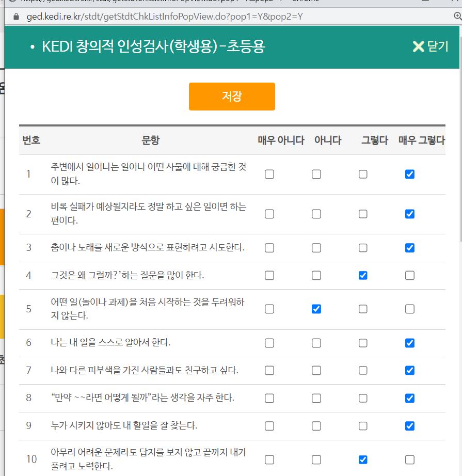Click the lock icon in address bar
Viewport: 462px width, 476px height.
[17, 17]
